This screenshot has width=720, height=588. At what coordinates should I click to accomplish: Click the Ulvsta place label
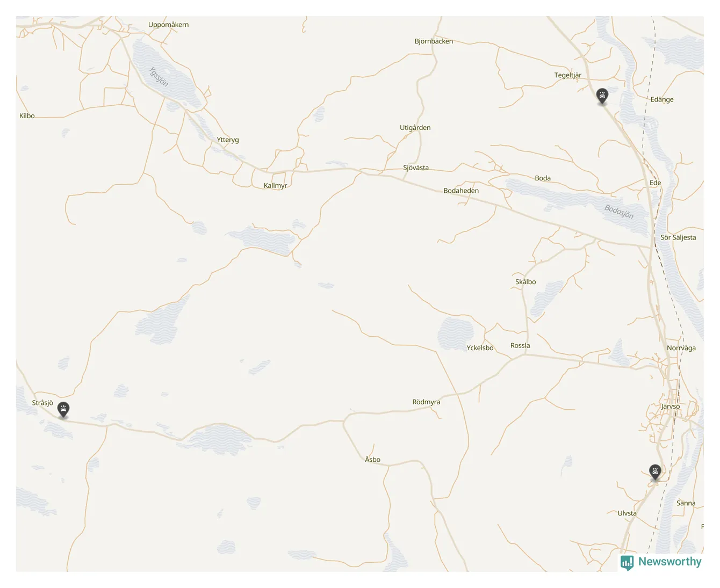tap(627, 513)
